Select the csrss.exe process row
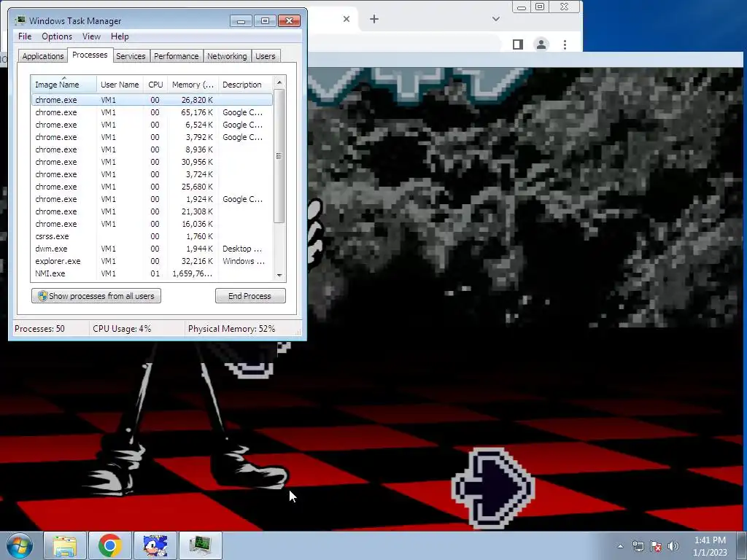This screenshot has width=747, height=560. [152, 236]
